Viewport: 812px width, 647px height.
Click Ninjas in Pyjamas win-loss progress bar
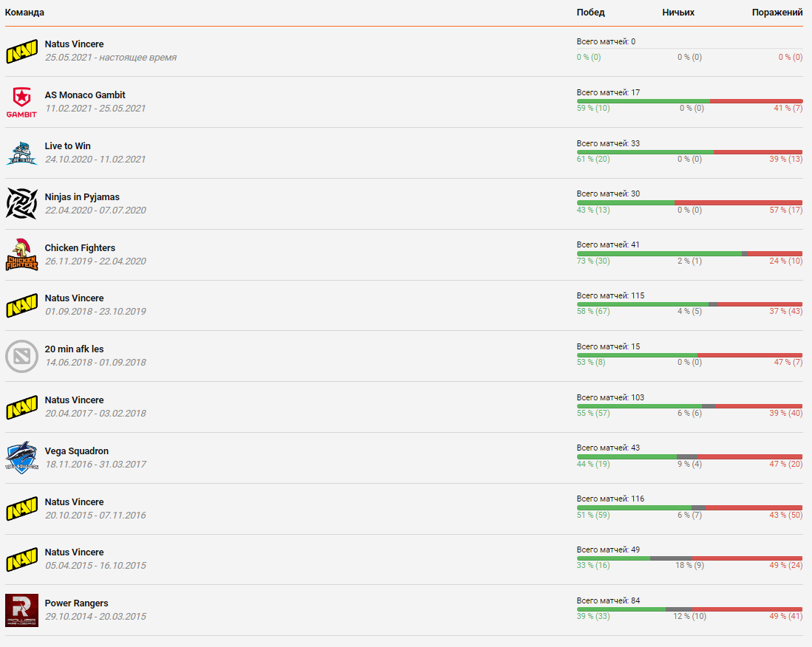tap(690, 202)
